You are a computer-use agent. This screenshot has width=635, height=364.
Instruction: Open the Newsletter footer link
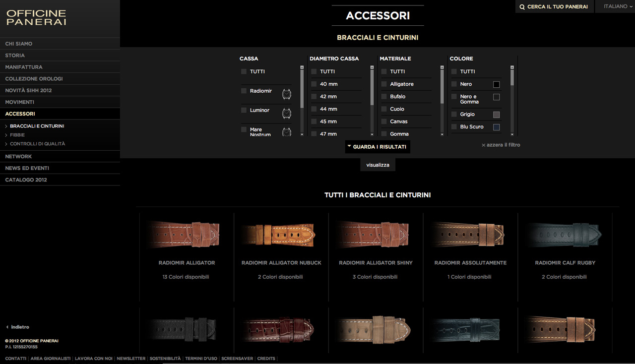[131, 359]
